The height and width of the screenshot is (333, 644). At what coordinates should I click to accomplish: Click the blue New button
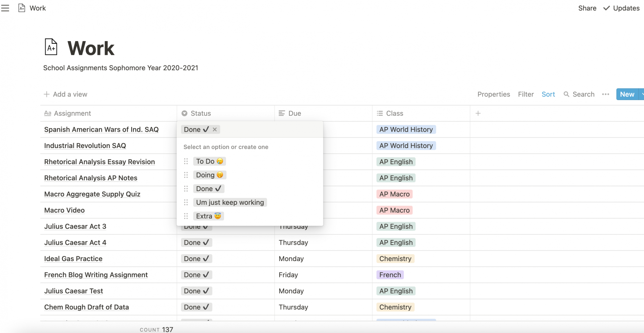tap(627, 94)
